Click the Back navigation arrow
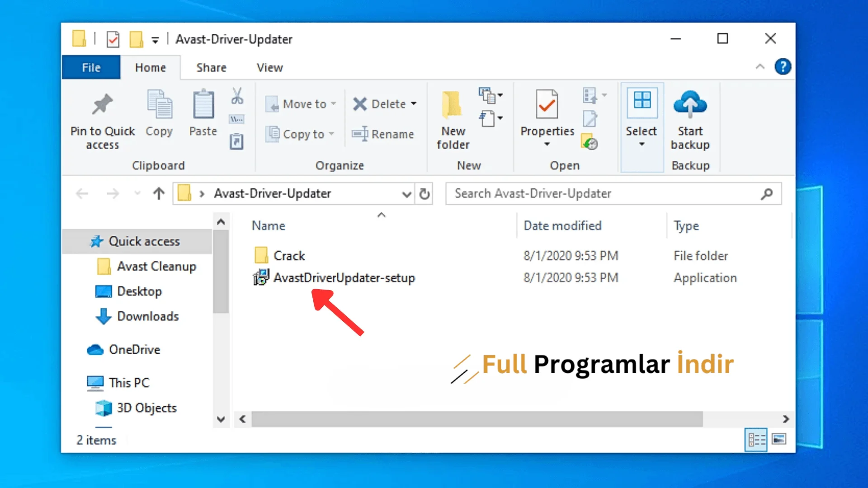The image size is (868, 488). (82, 194)
